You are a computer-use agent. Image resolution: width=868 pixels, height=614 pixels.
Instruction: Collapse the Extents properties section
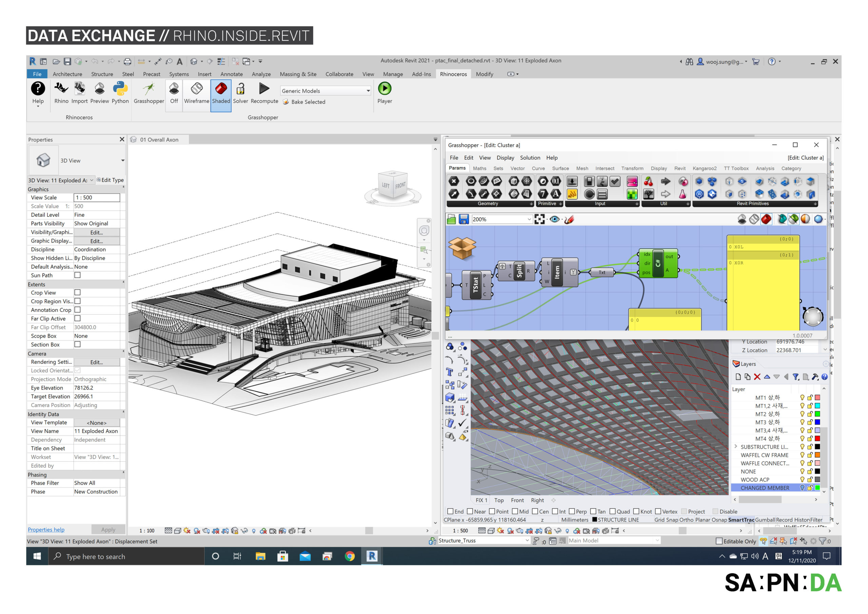[x=123, y=283]
